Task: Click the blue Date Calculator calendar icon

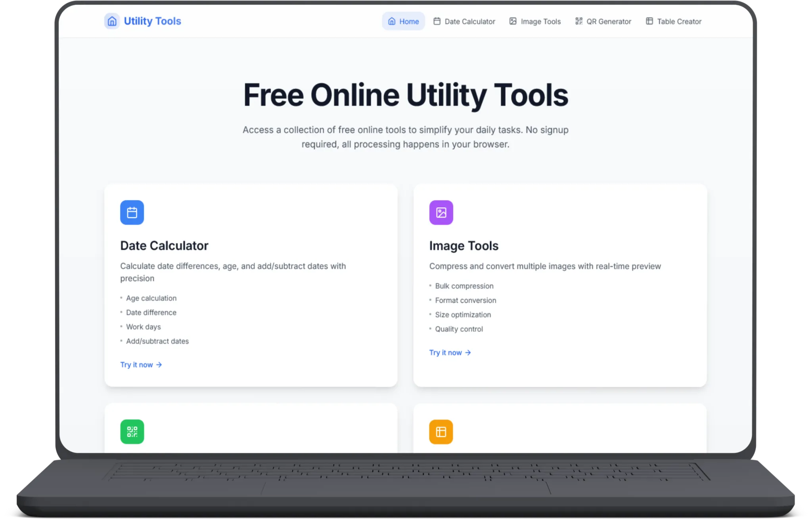Action: 132,212
